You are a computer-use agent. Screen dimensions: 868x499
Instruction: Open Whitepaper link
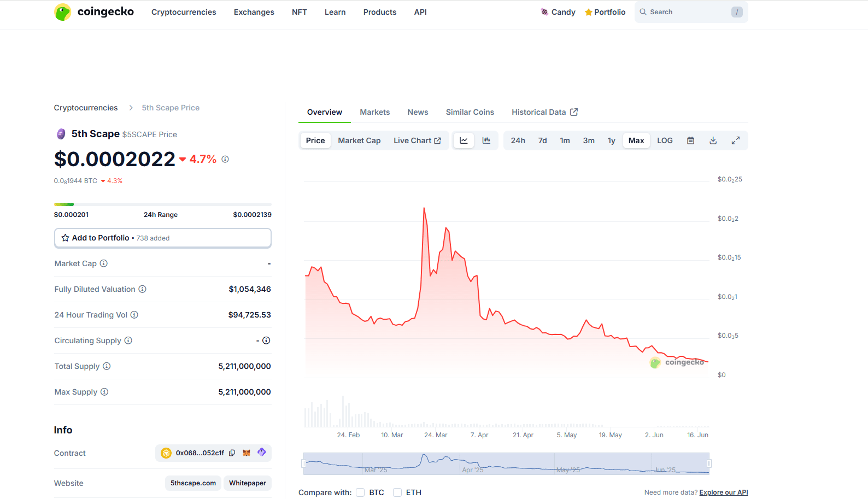tap(248, 483)
